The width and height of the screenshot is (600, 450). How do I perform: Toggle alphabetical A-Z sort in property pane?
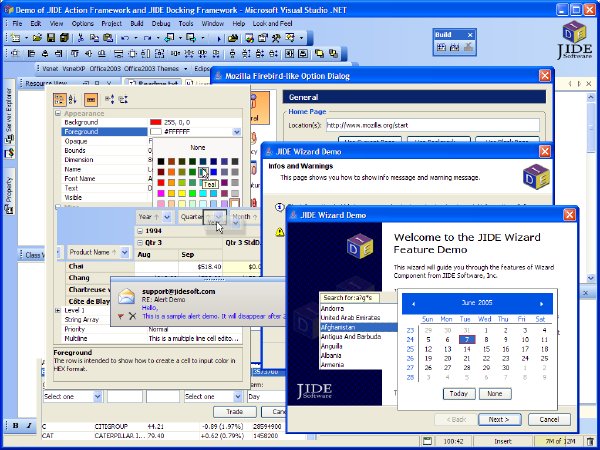click(x=72, y=99)
